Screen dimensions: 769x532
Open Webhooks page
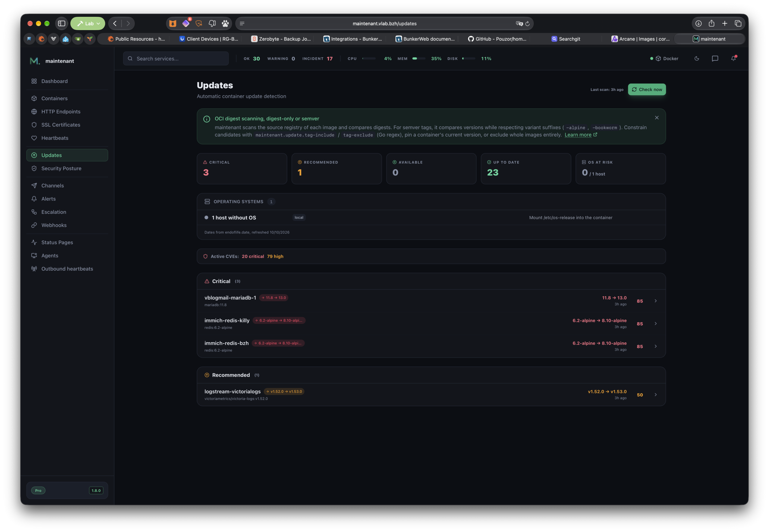click(67, 225)
